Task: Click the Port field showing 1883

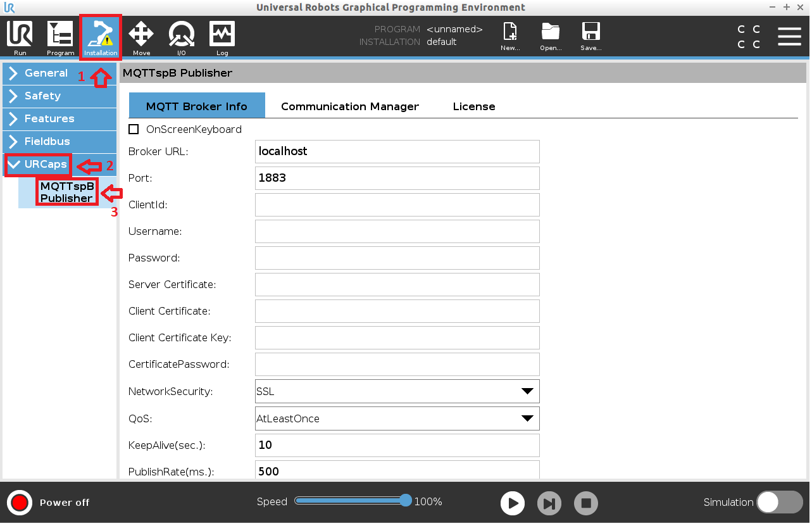Action: (397, 179)
